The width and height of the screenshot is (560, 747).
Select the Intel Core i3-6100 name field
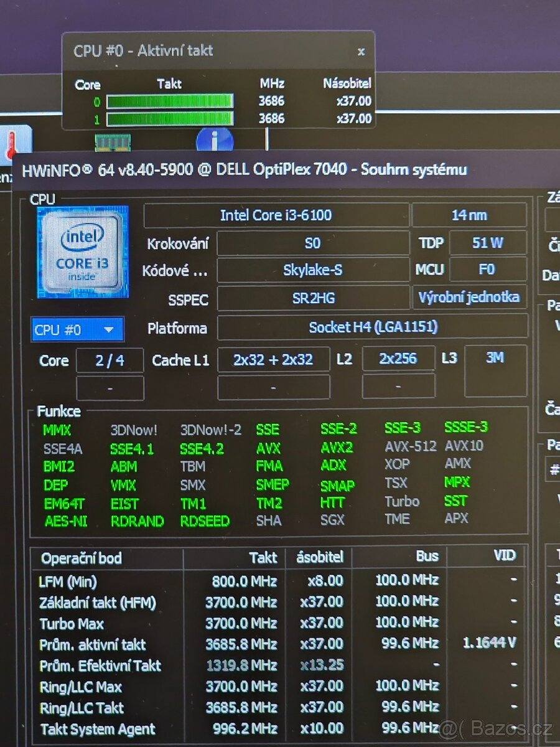click(x=276, y=215)
